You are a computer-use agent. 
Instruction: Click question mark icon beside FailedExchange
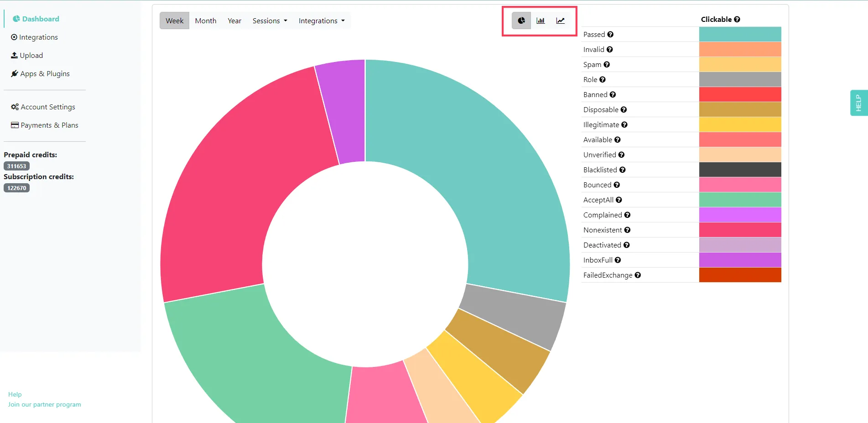click(x=638, y=275)
